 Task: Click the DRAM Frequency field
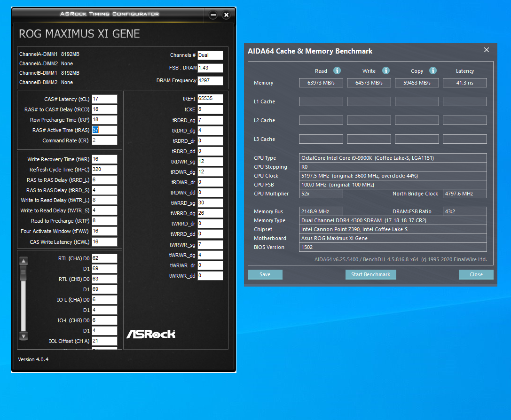tap(210, 80)
